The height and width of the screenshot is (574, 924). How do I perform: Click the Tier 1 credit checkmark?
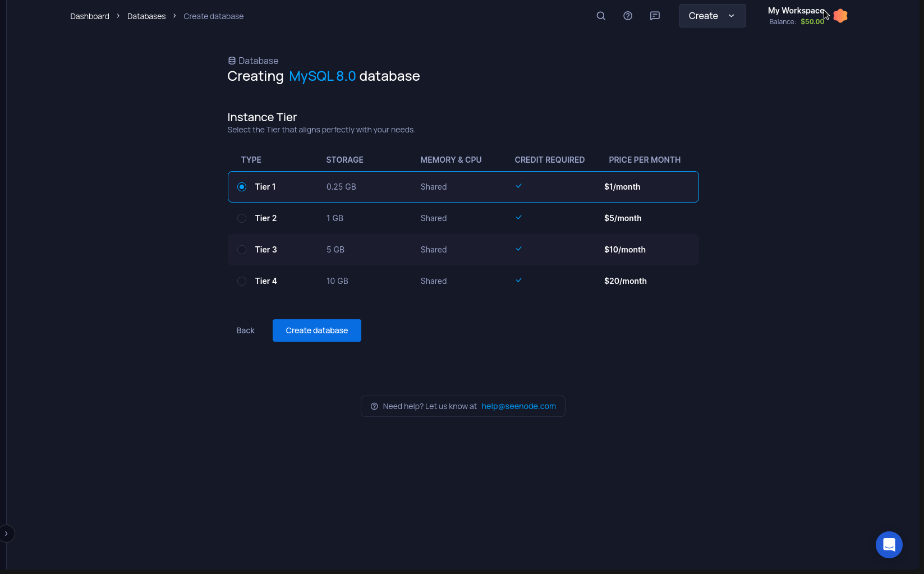coord(519,186)
